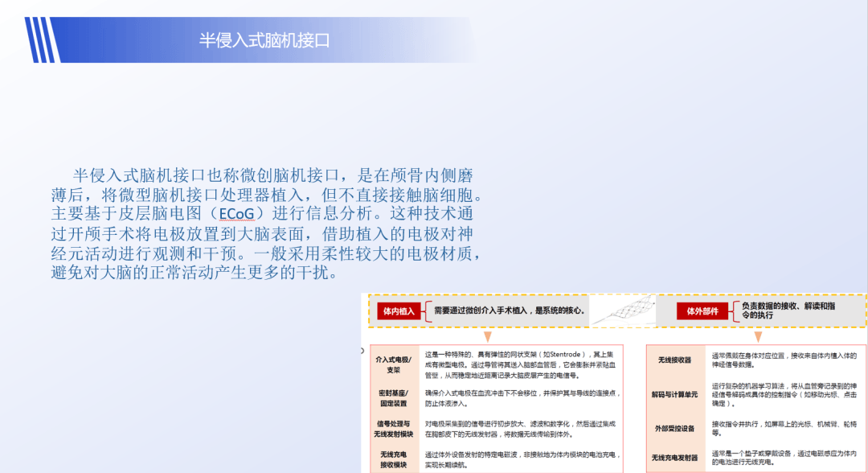Screen dimensions: 868x473
Task: Click description starting 对电极采集到的信号
Action: pos(520,430)
